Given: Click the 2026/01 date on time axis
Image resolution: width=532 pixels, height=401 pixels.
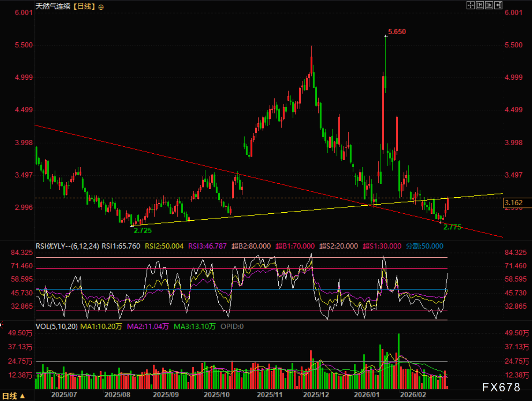Looking at the screenshot, I should click(x=366, y=394).
